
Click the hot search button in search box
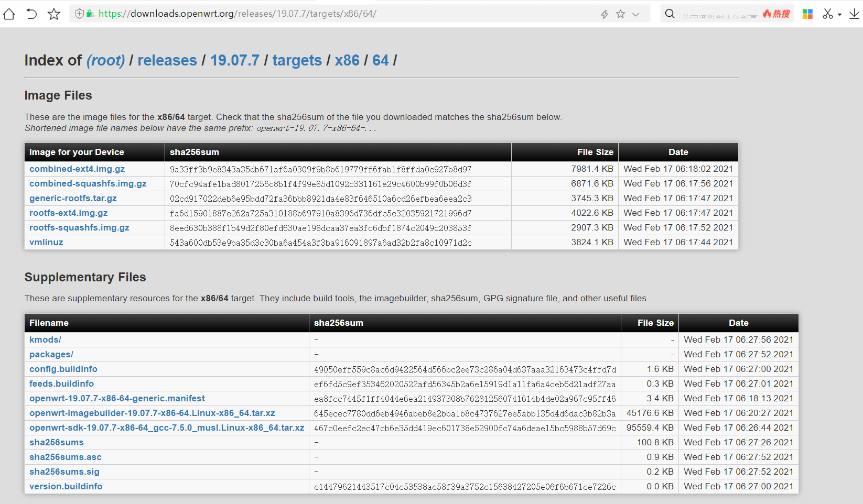point(776,14)
